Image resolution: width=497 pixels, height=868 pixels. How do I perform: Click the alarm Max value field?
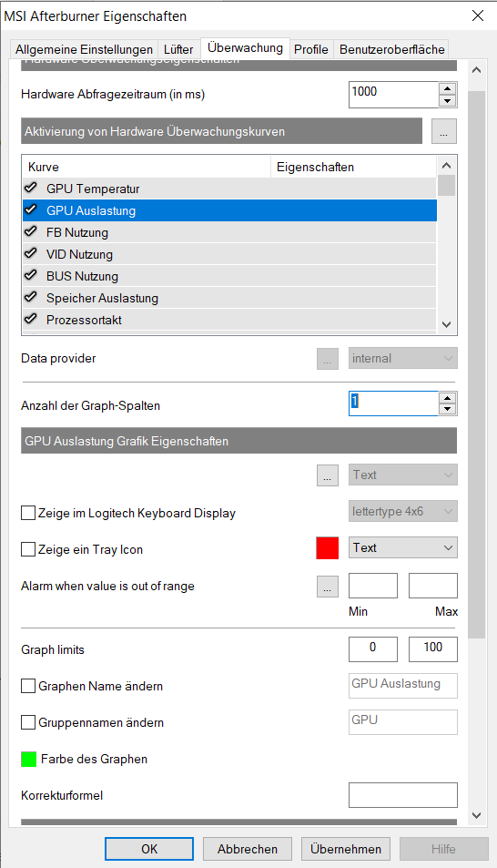pyautogui.click(x=432, y=586)
